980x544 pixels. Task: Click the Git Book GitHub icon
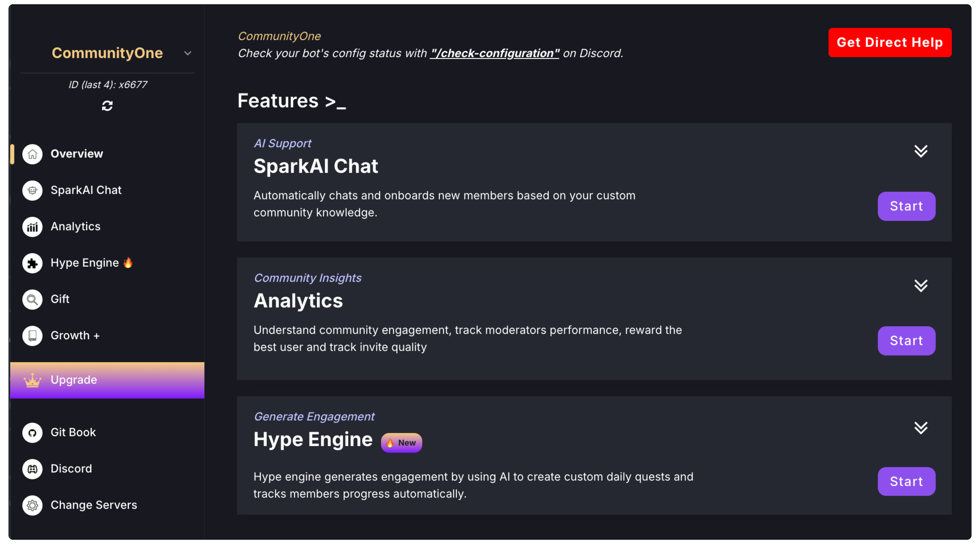point(32,433)
